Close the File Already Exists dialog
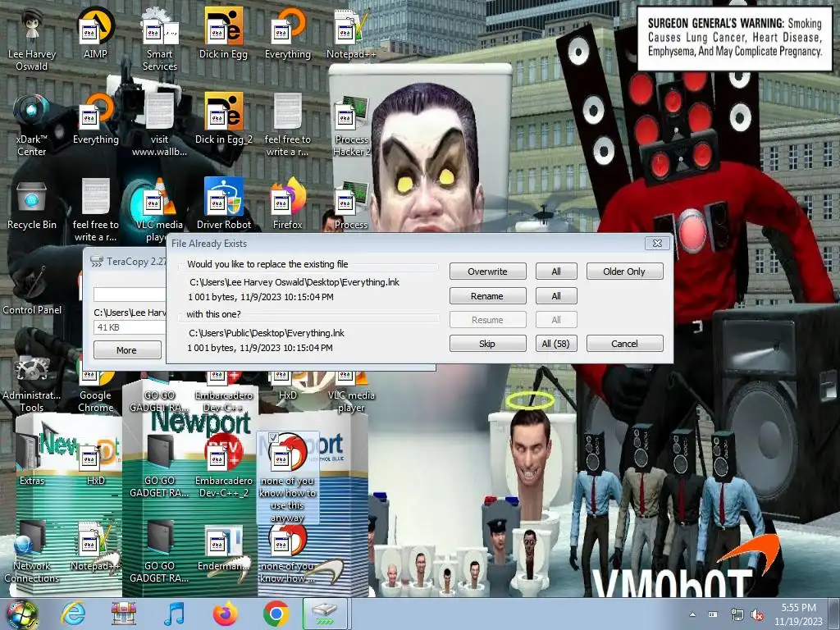 (657, 243)
